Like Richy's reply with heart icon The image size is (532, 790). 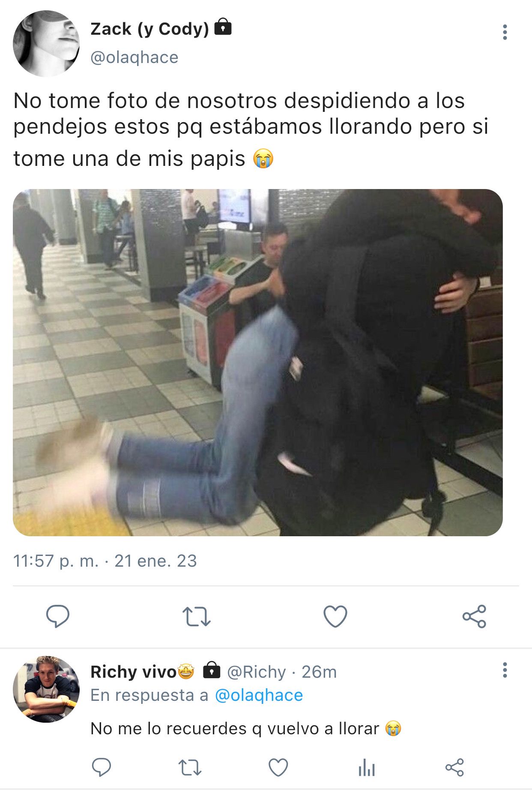278,767
